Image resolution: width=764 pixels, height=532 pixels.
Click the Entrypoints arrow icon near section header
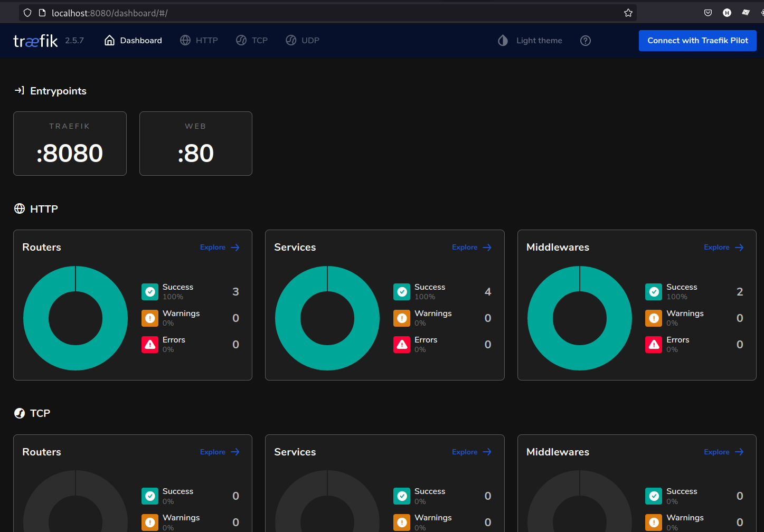coord(19,90)
